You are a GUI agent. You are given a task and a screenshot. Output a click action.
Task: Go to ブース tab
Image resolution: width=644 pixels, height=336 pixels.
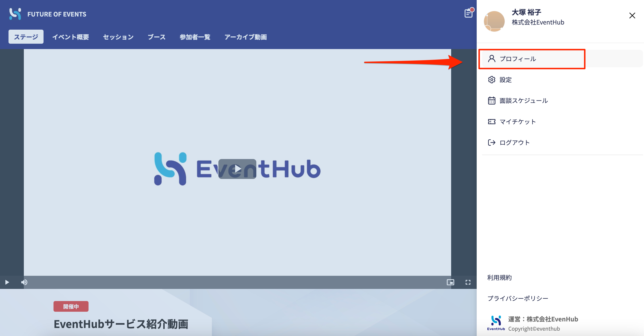point(156,37)
